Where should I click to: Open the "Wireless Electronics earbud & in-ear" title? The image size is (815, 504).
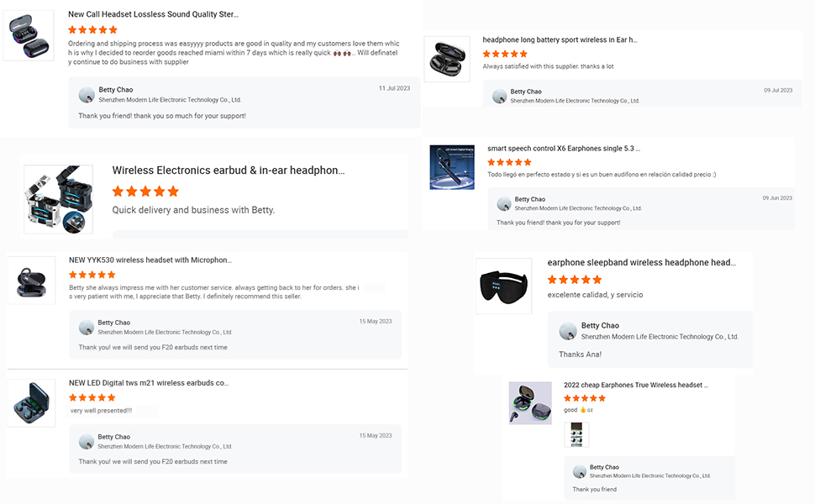pyautogui.click(x=228, y=171)
